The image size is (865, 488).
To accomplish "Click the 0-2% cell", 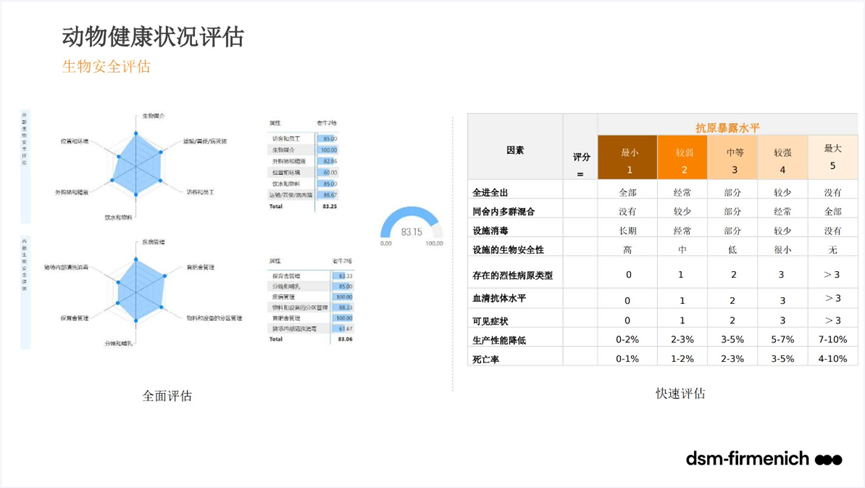I will click(x=628, y=340).
